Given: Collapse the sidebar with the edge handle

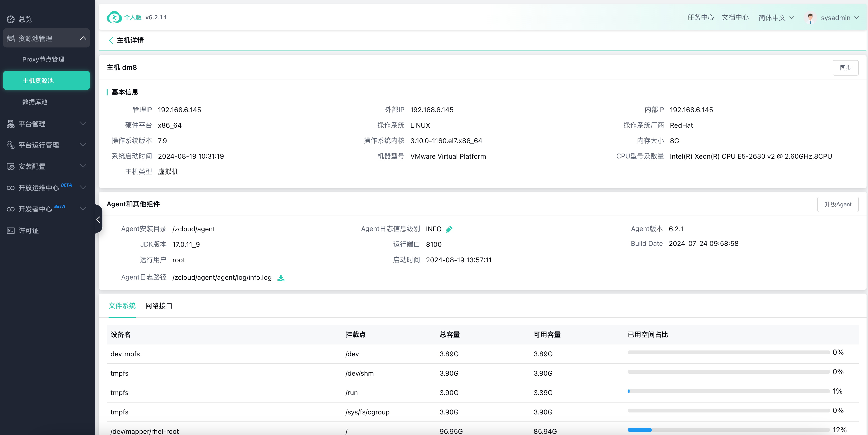Looking at the screenshot, I should click(98, 219).
